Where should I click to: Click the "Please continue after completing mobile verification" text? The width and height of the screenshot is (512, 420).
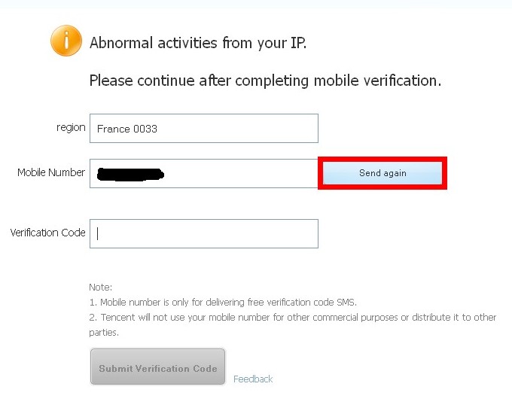[265, 81]
